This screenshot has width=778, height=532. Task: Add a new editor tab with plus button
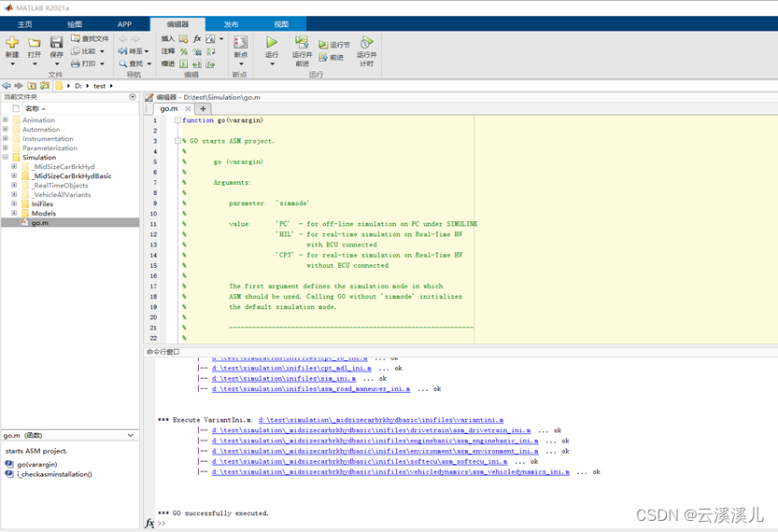point(203,108)
